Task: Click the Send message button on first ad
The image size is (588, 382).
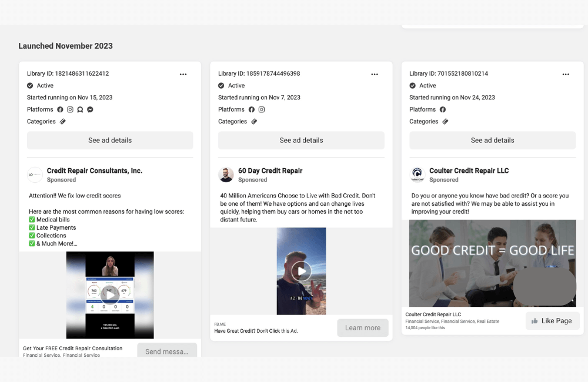Action: click(x=166, y=351)
